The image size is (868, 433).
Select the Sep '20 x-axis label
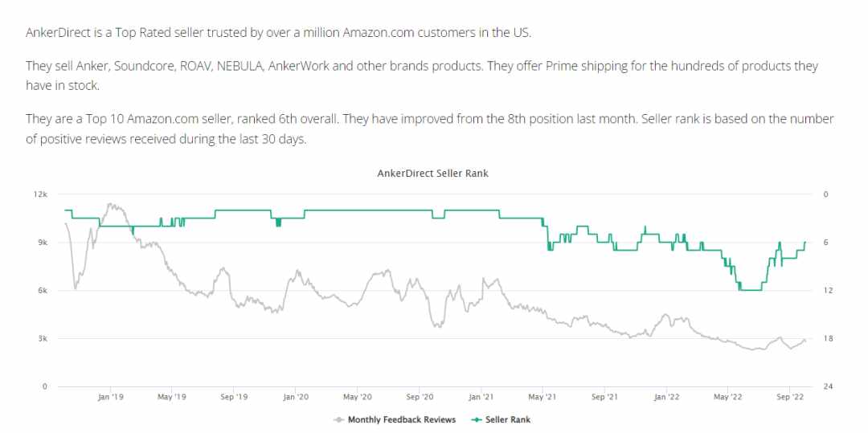420,397
